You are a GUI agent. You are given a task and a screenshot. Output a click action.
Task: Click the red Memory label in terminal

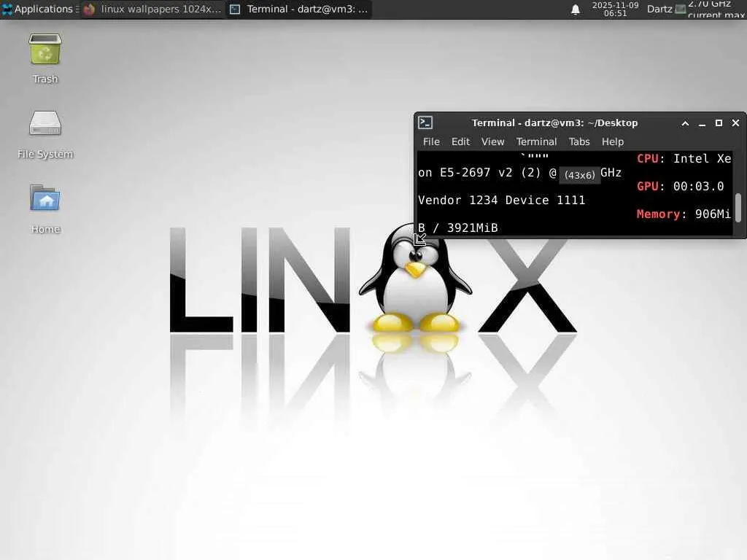click(x=658, y=214)
